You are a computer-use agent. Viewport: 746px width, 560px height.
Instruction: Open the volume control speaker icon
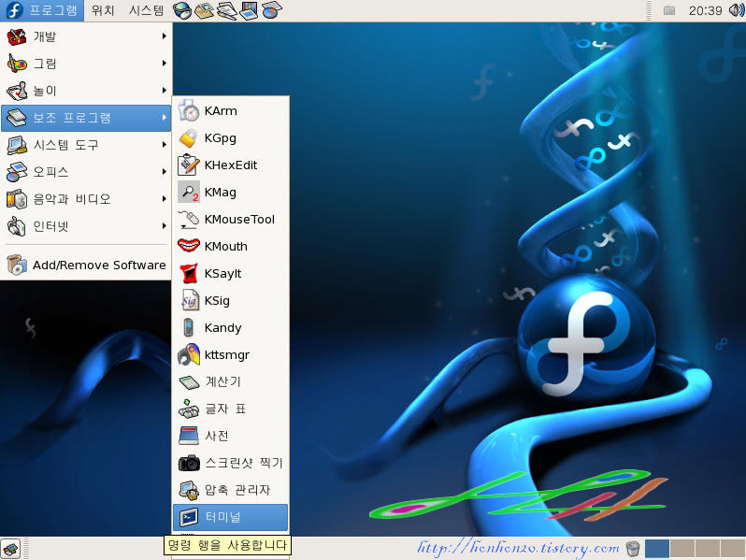pos(737,10)
